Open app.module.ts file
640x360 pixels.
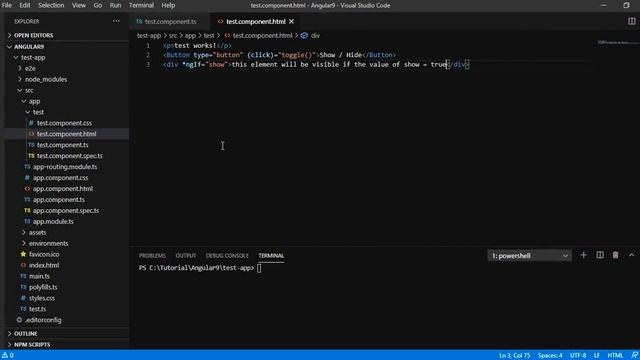click(53, 222)
